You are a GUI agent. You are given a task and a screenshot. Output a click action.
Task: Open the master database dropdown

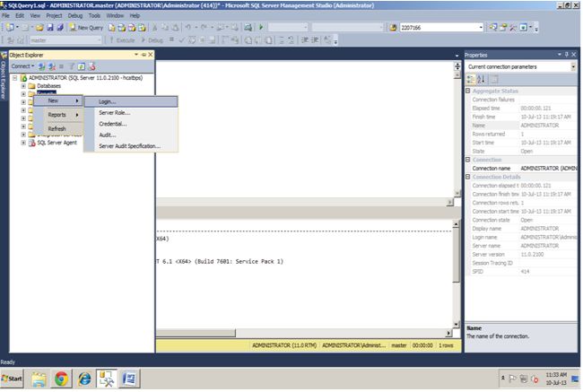coord(99,40)
